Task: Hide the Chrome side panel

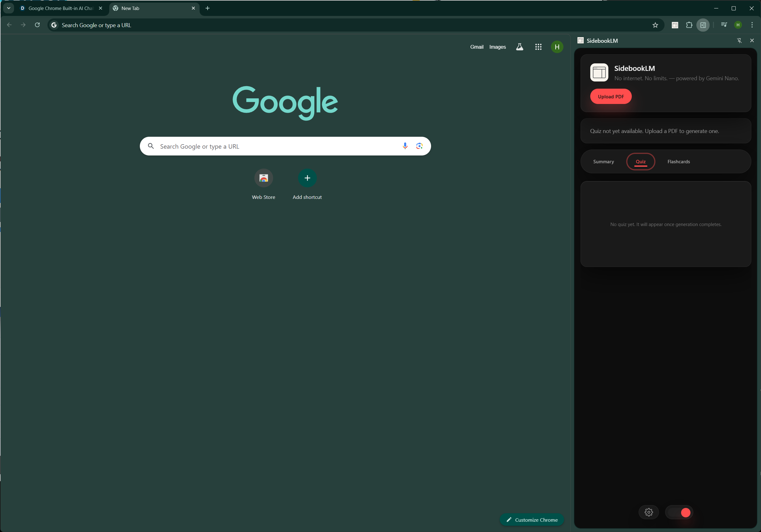Action: pos(703,25)
